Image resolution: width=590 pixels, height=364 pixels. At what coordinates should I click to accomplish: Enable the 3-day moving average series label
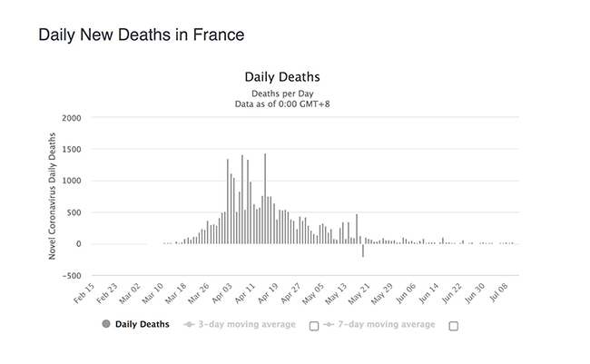click(247, 325)
